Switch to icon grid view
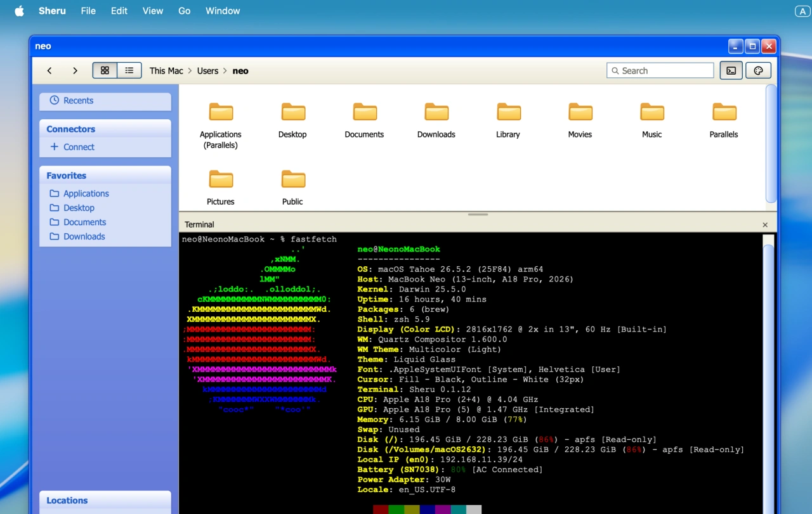The image size is (812, 514). (x=105, y=70)
